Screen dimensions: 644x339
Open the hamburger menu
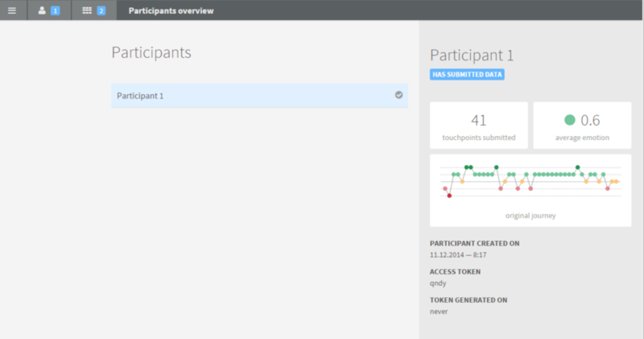point(12,10)
